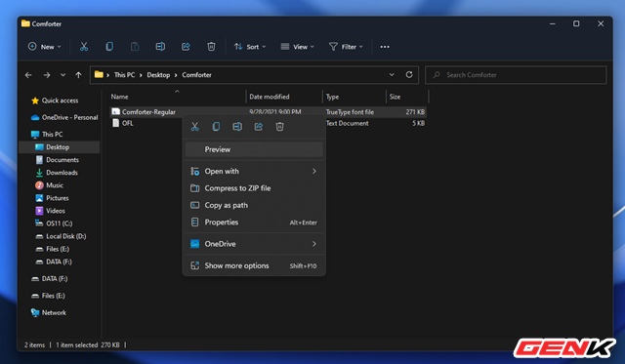Click the Comforter-Regular font file icon

(115, 112)
